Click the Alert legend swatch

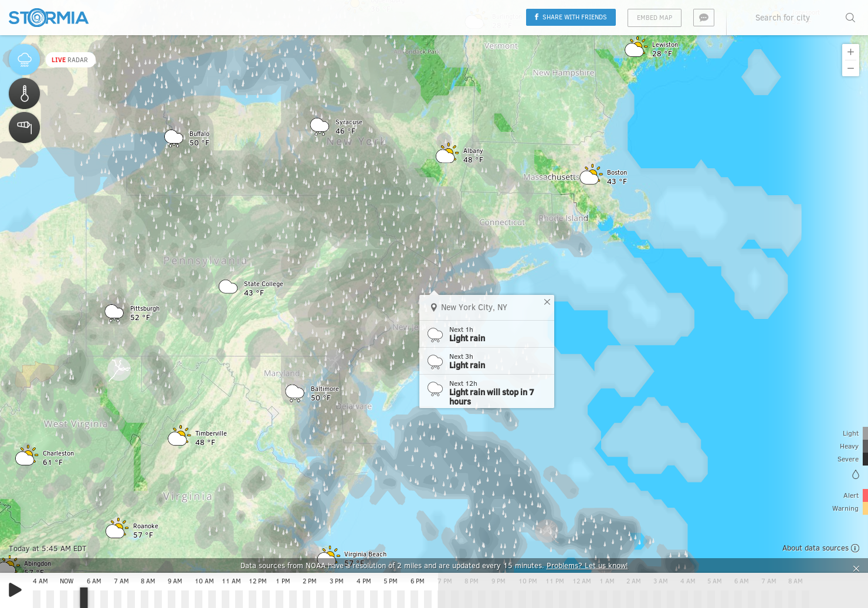pyautogui.click(x=865, y=495)
